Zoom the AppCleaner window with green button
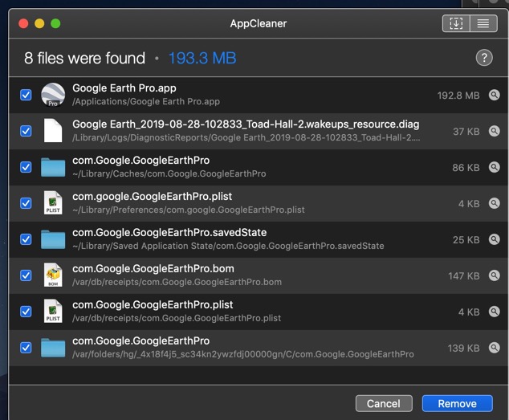509x420 pixels. tap(55, 23)
